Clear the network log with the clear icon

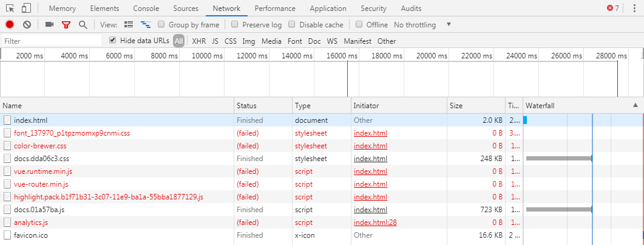point(27,25)
